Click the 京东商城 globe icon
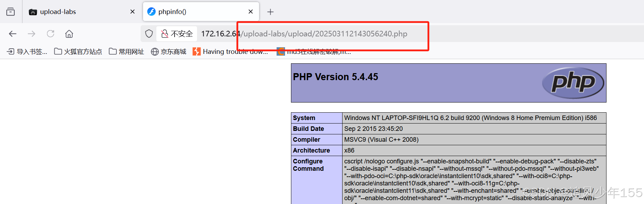Viewport: 644px width, 204px height. pyautogui.click(x=155, y=52)
